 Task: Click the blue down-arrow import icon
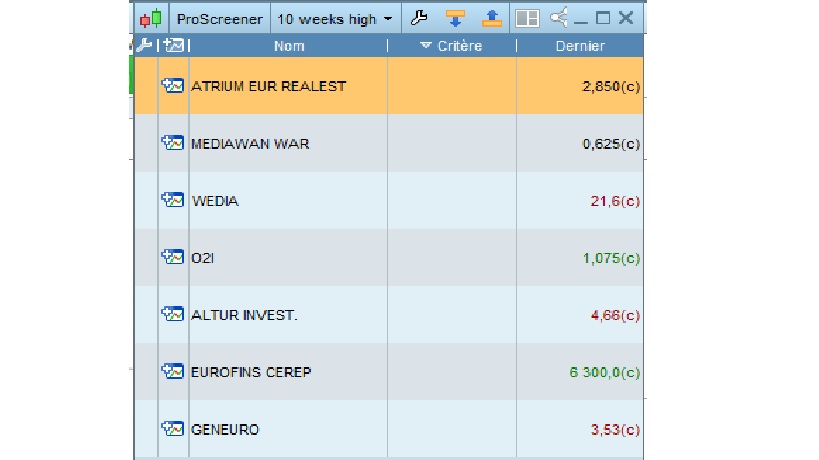tap(455, 18)
